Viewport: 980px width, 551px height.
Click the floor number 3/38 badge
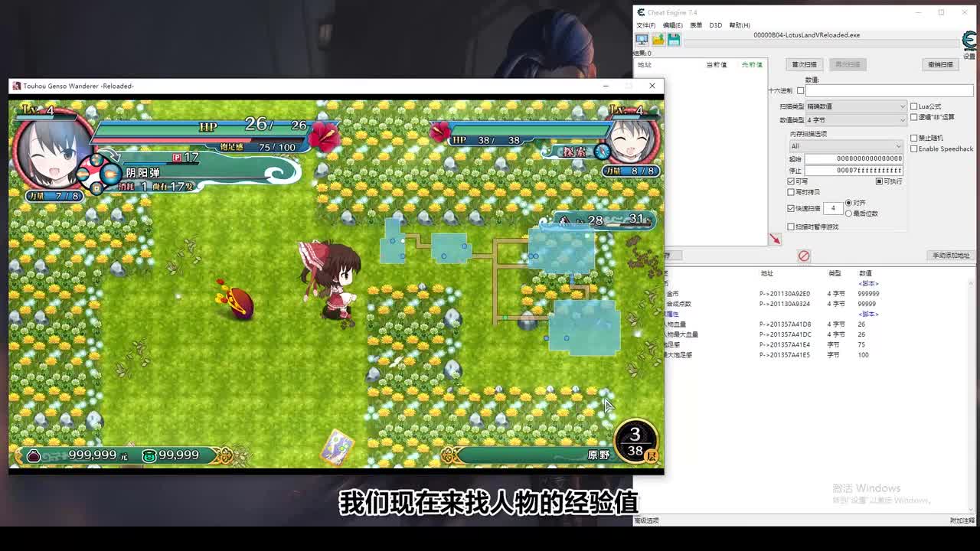[635, 442]
